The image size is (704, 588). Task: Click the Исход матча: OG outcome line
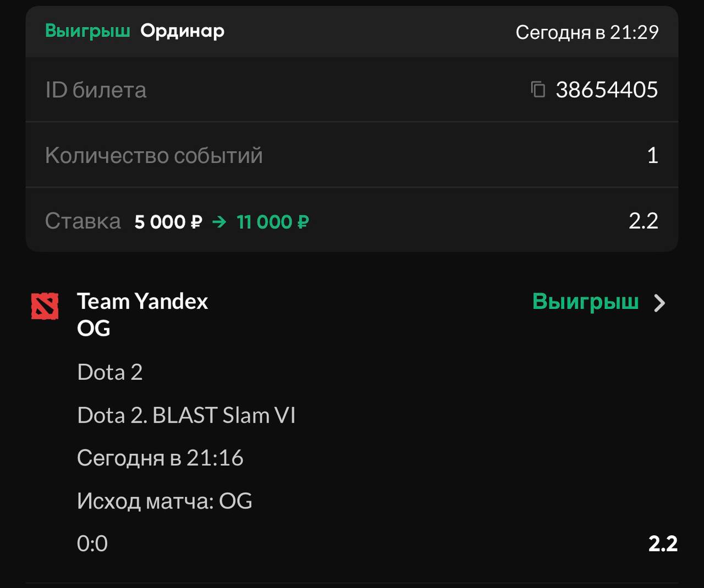point(164,501)
